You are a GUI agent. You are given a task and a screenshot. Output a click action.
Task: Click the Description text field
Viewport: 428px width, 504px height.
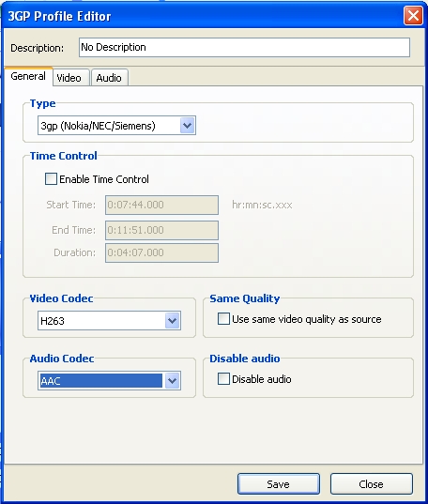pos(244,48)
